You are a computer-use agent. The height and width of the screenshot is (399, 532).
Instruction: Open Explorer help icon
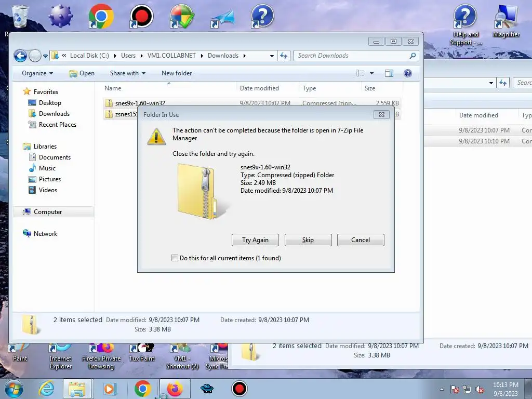[x=408, y=73]
